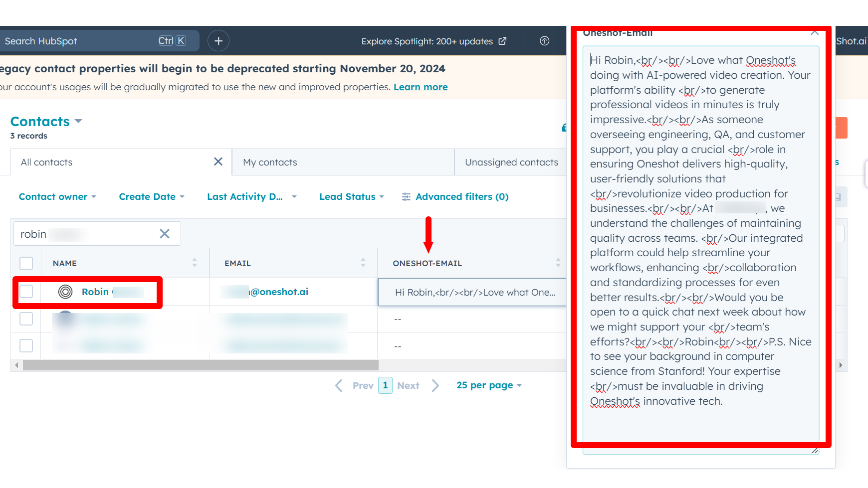Screen dimensions: 868x488
Task: Click the plus create button in top bar
Action: click(x=218, y=41)
